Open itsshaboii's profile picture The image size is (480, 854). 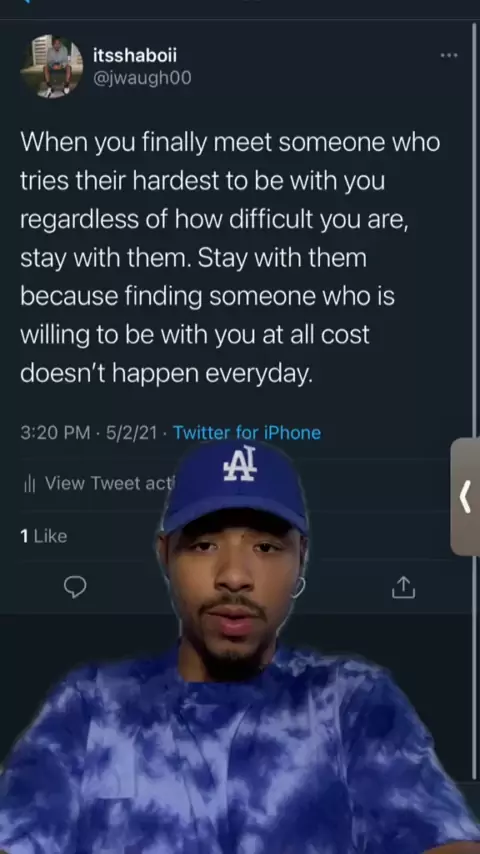click(52, 66)
